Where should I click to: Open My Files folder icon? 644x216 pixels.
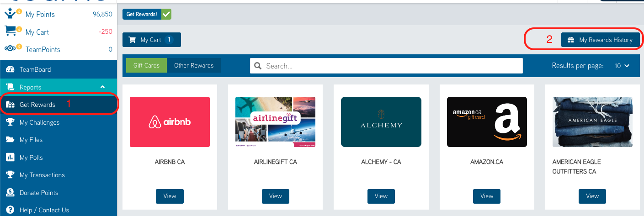[x=10, y=140]
